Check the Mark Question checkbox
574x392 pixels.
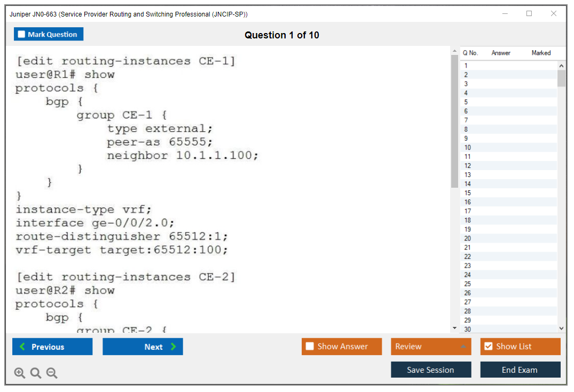pos(22,34)
